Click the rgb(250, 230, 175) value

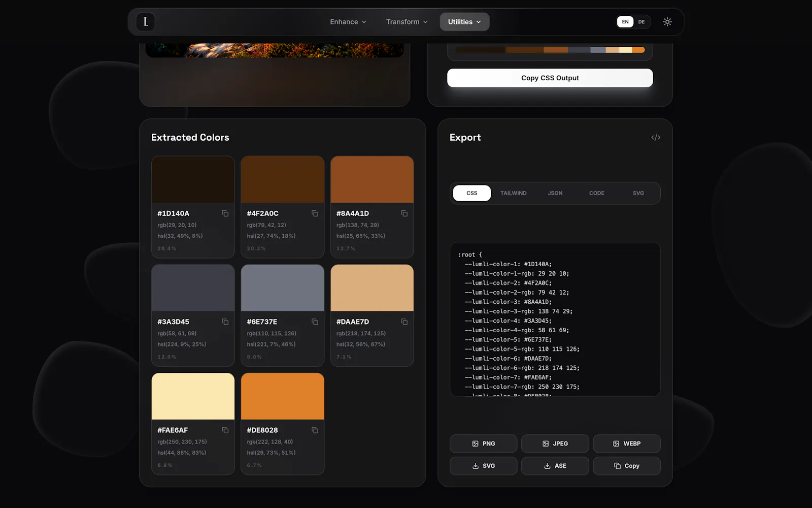pos(182,442)
